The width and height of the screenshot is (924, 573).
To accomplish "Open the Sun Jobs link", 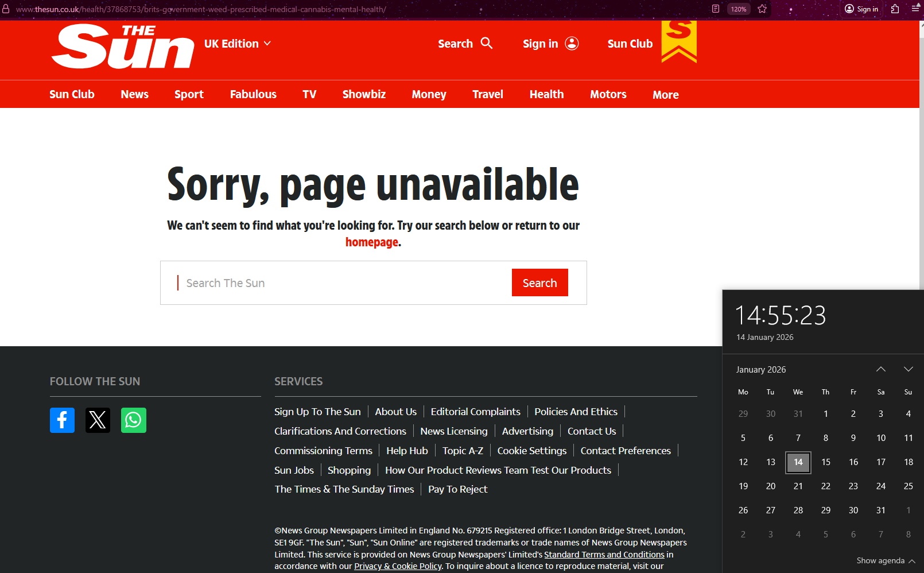I will pyautogui.click(x=294, y=470).
